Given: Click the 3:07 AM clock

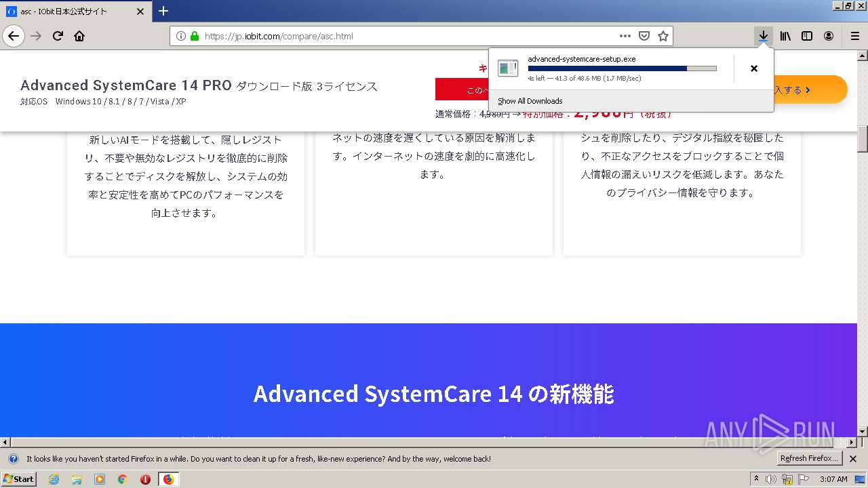Looking at the screenshot, I should coord(833,479).
